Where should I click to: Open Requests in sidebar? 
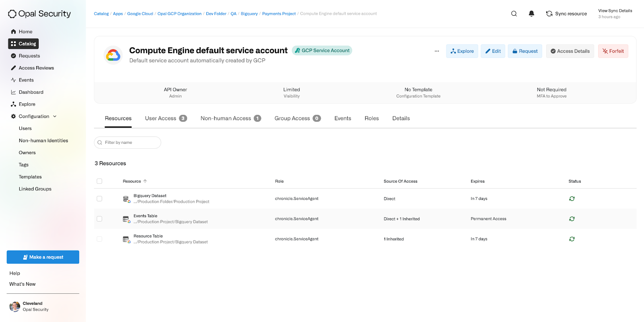tap(25, 56)
